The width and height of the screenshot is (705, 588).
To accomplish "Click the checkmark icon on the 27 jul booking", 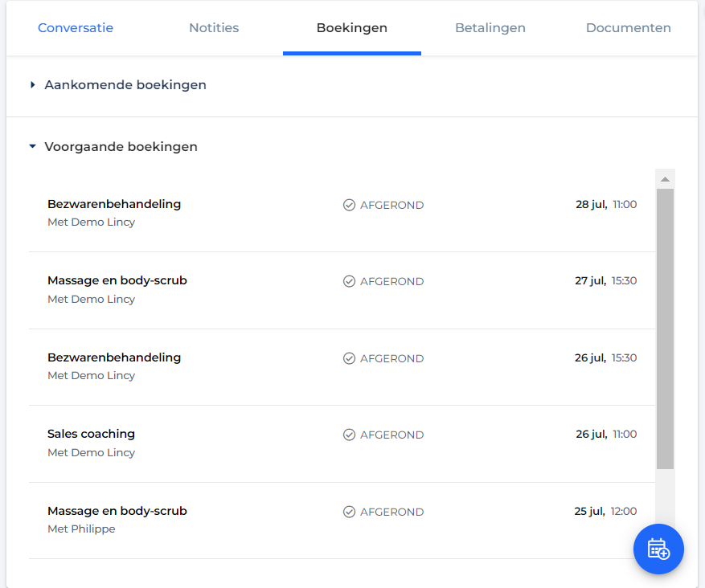I will point(350,281).
